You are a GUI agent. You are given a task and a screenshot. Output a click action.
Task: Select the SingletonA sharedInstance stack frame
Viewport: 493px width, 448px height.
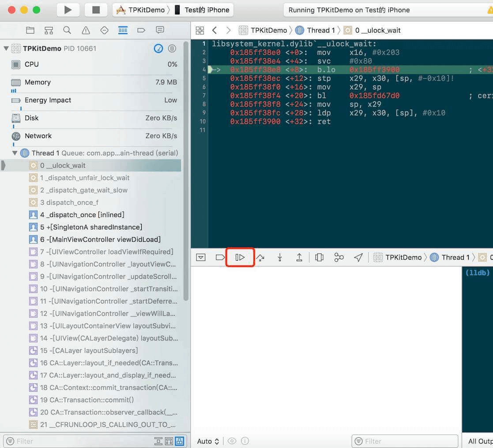(91, 227)
